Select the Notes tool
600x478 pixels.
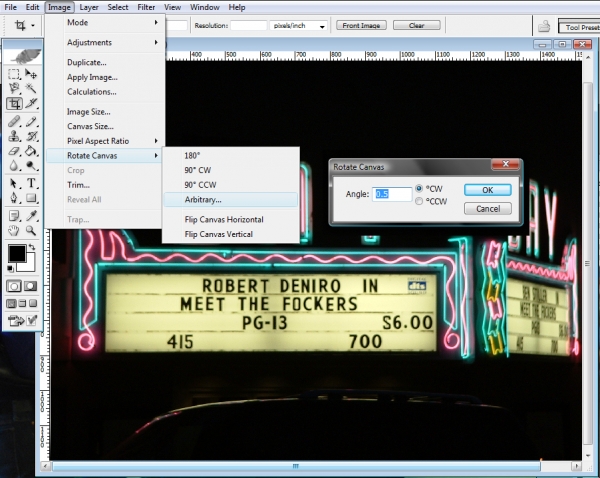pos(14,216)
